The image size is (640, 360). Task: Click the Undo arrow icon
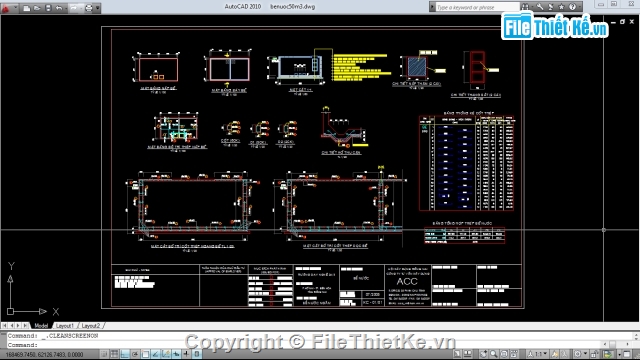click(59, 8)
